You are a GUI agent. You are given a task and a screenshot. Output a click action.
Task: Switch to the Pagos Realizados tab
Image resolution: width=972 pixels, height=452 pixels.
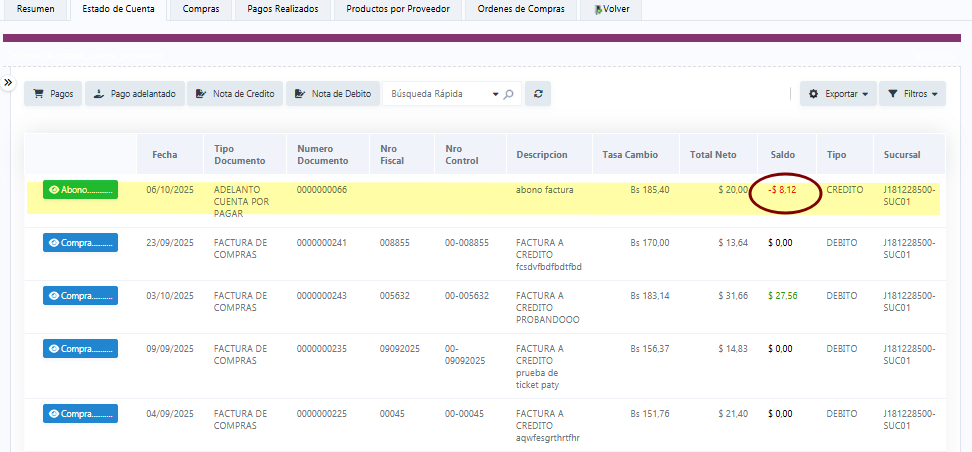tap(283, 9)
